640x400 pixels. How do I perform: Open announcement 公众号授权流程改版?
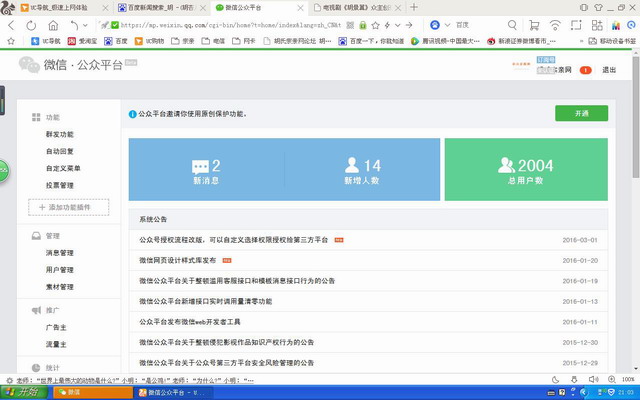[233, 240]
